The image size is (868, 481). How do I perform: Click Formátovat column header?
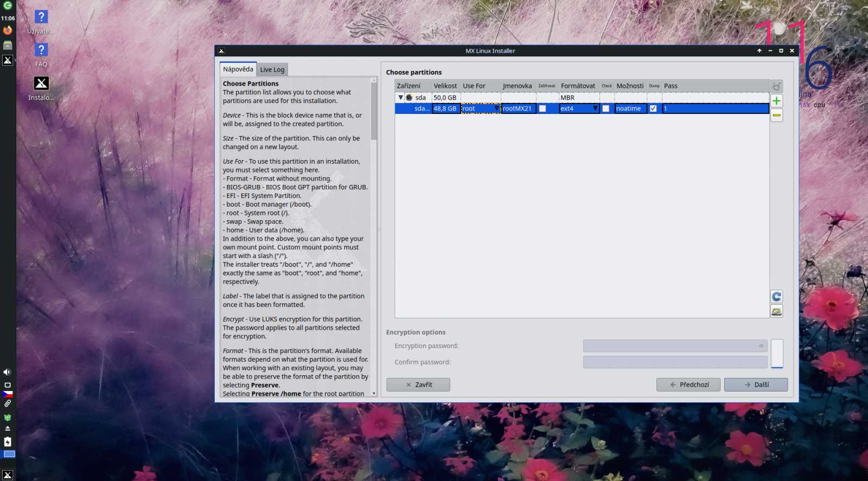pos(578,86)
